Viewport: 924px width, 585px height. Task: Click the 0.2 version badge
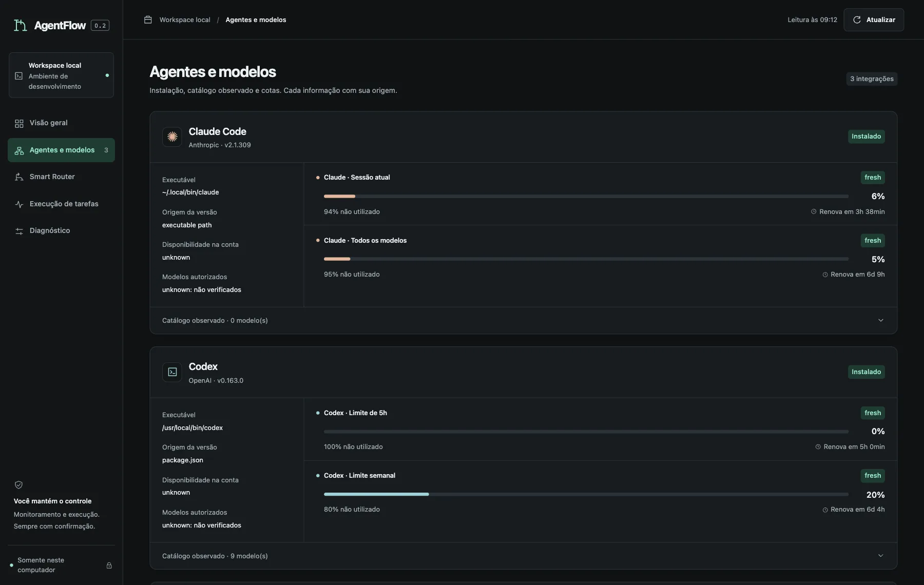tap(100, 26)
